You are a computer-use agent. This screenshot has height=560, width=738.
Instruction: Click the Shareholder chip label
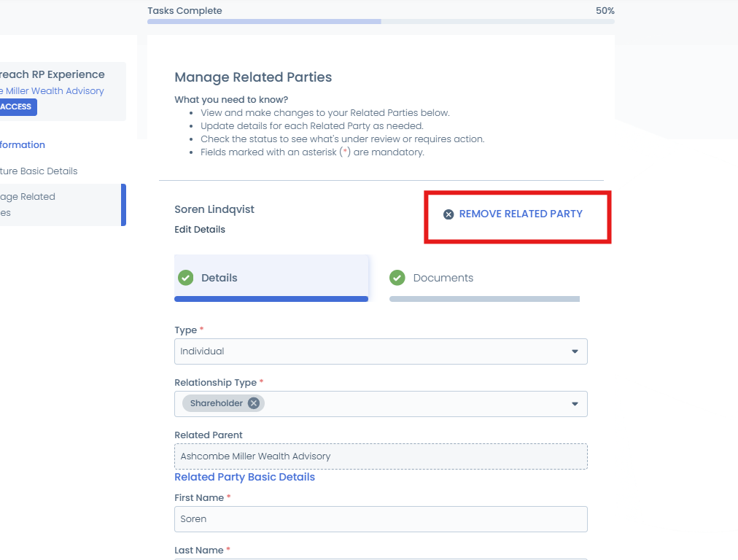click(x=217, y=403)
